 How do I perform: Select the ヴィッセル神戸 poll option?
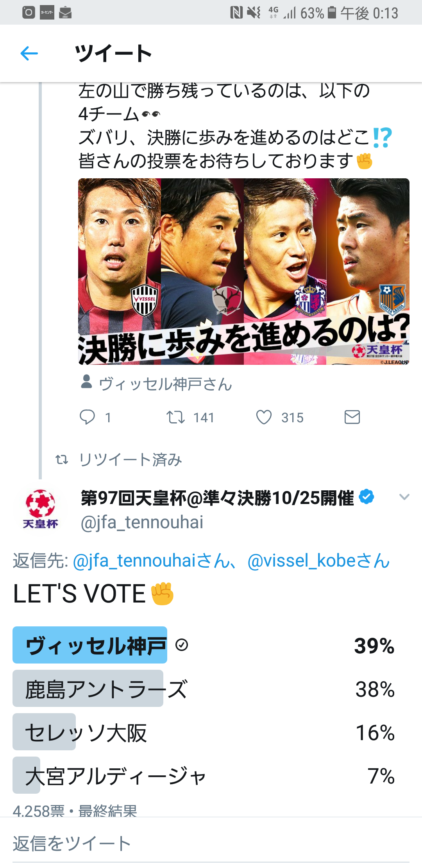pyautogui.click(x=96, y=645)
